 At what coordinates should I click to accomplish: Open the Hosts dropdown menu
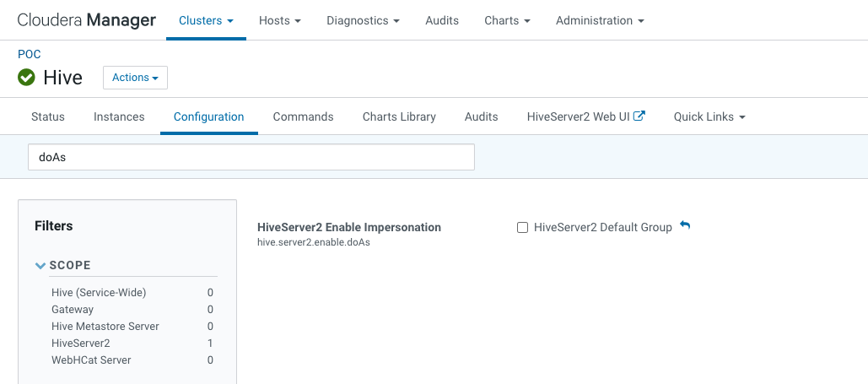tap(279, 20)
